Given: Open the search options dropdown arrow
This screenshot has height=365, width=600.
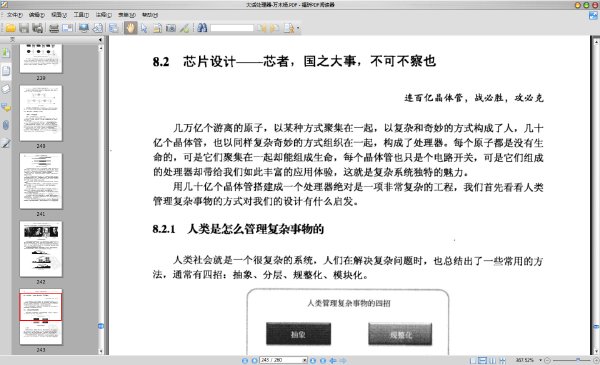Looking at the screenshot, I should 298,28.
